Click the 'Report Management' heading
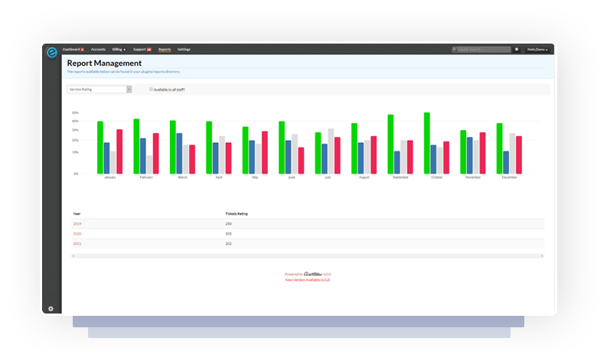Screen dimensions: 607x364 point(104,63)
